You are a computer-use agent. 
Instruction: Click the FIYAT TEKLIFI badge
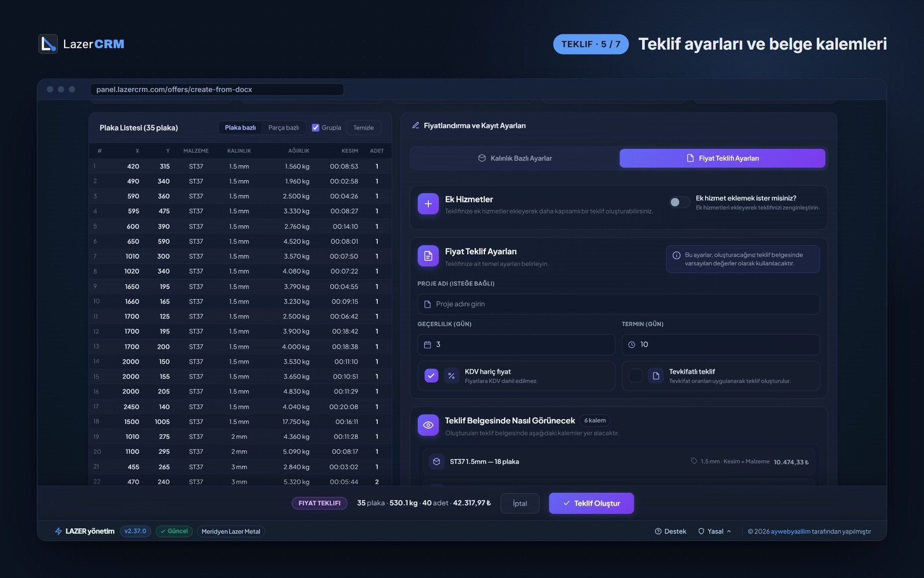coord(319,503)
